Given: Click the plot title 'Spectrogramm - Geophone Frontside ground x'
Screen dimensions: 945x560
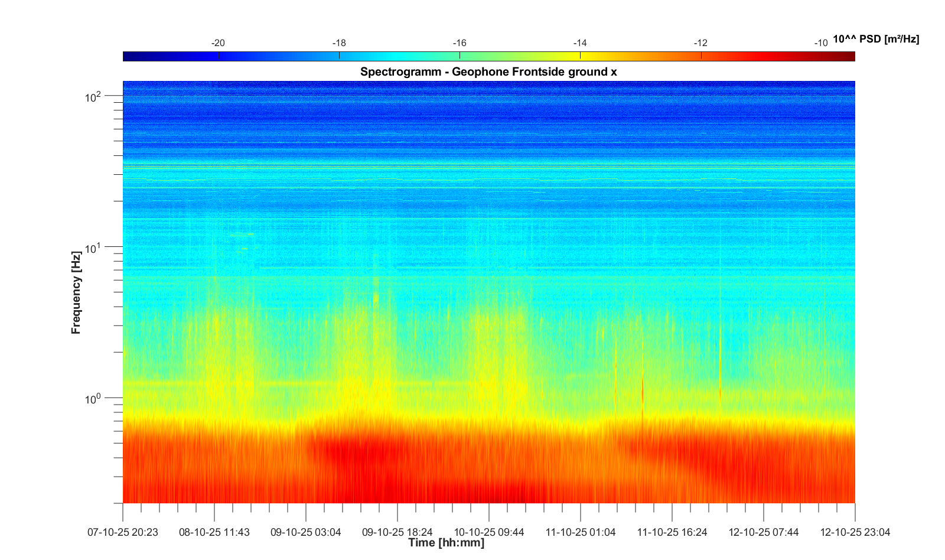Looking at the screenshot, I should click(x=488, y=72).
